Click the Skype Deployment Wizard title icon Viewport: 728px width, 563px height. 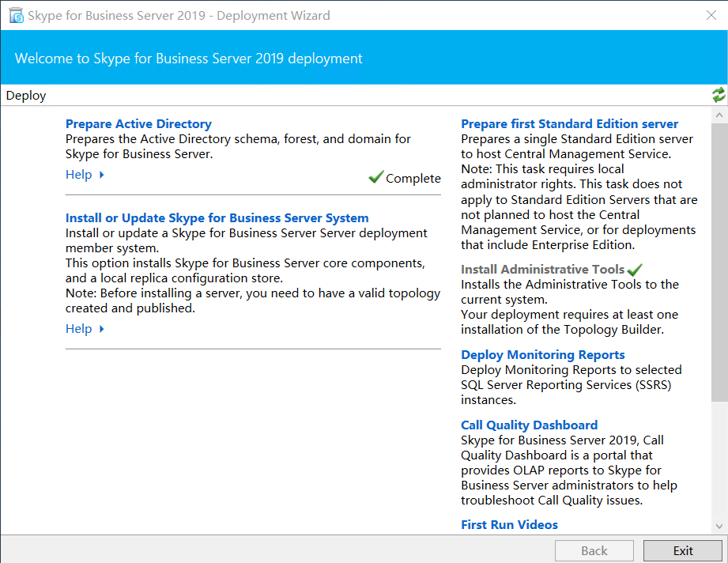point(16,15)
